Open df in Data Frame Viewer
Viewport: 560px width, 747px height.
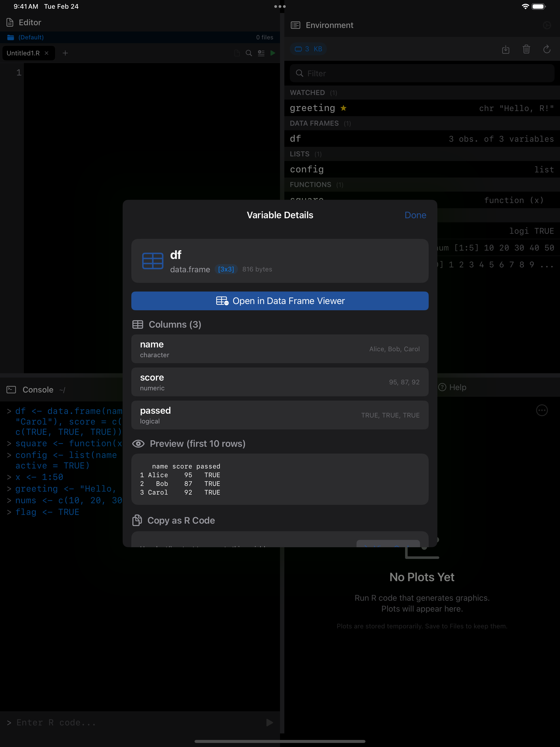coord(280,300)
